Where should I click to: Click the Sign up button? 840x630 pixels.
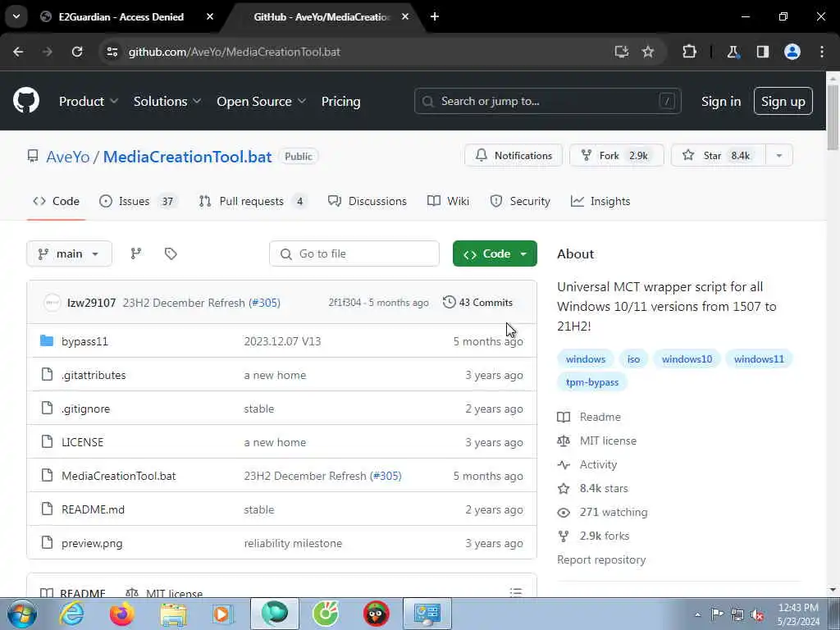pyautogui.click(x=783, y=101)
